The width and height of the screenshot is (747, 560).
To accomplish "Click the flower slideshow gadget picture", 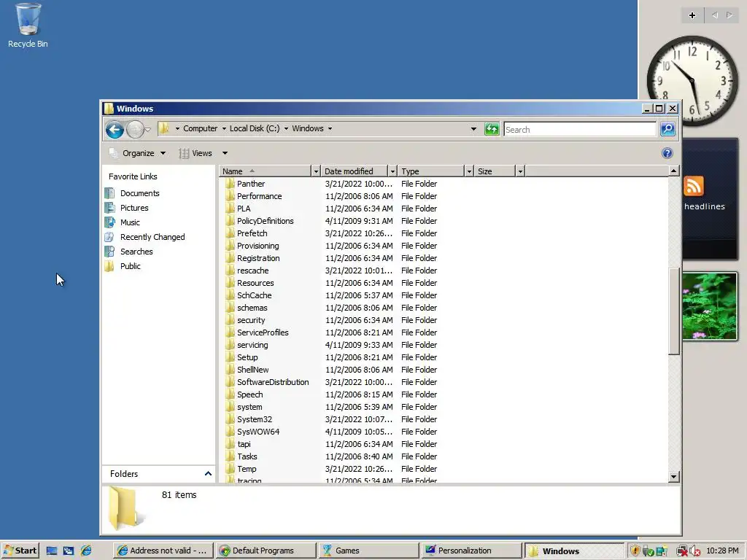I will pyautogui.click(x=709, y=307).
